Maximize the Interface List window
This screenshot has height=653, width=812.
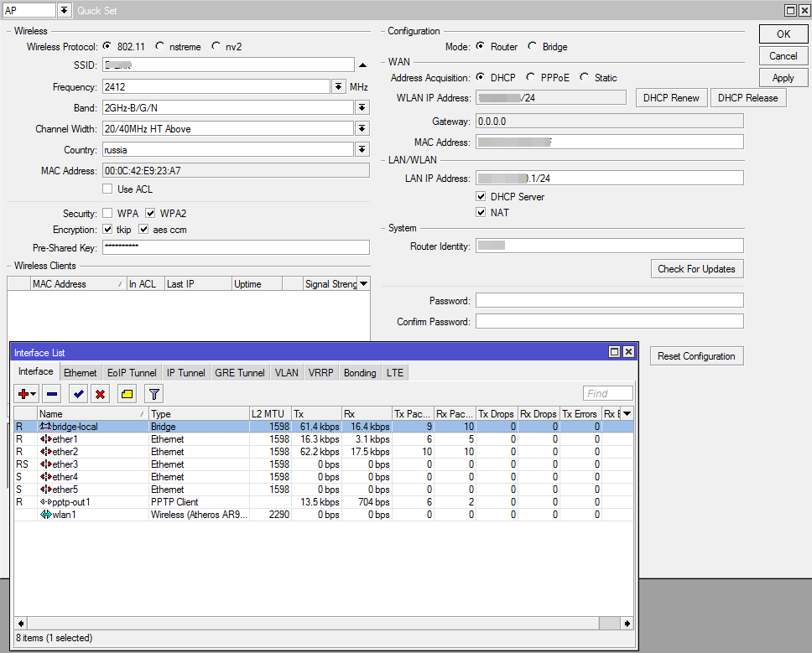tap(614, 352)
